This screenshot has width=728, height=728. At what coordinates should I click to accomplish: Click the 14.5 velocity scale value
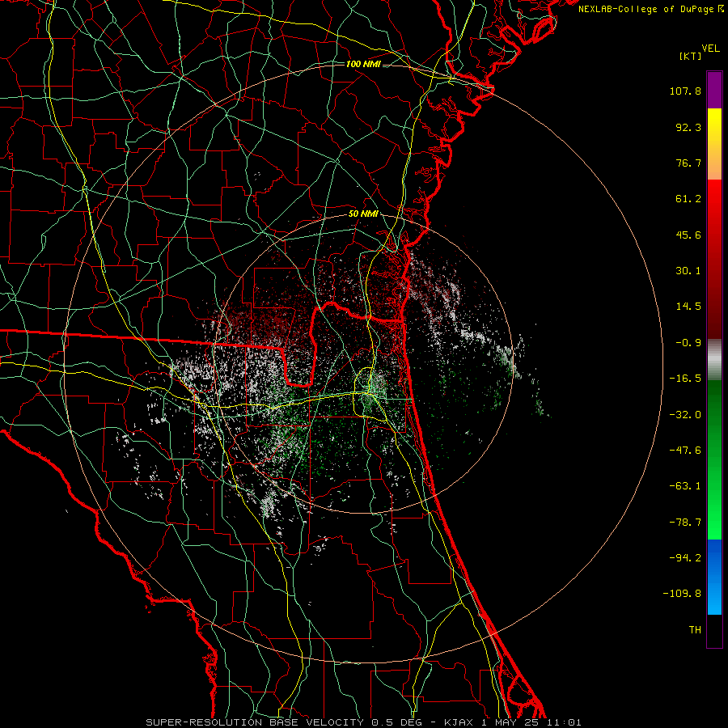click(x=688, y=307)
